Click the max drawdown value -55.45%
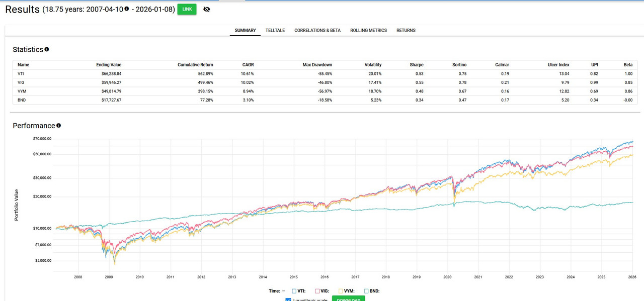The image size is (644, 301). [x=324, y=74]
